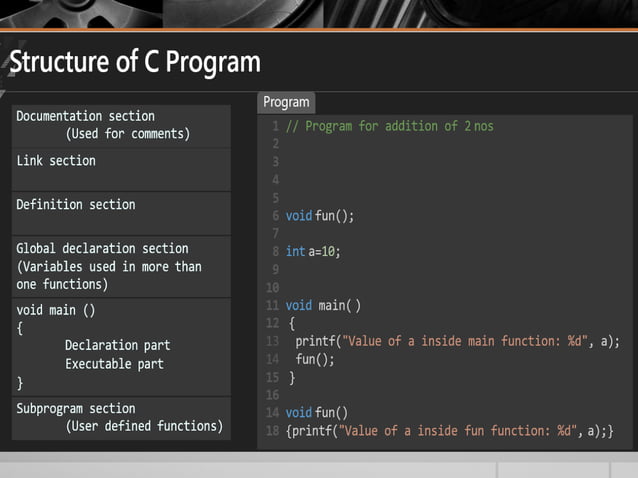Screen dimensions: 638x478
Task: Click the 'Global declaration section' heading
Action: [x=102, y=248]
